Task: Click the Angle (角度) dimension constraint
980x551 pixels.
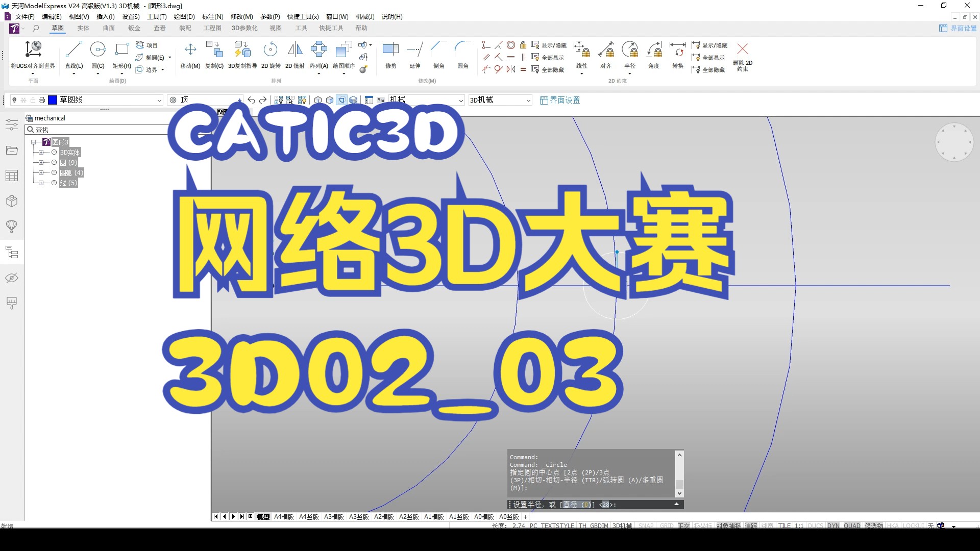Action: (x=654, y=55)
